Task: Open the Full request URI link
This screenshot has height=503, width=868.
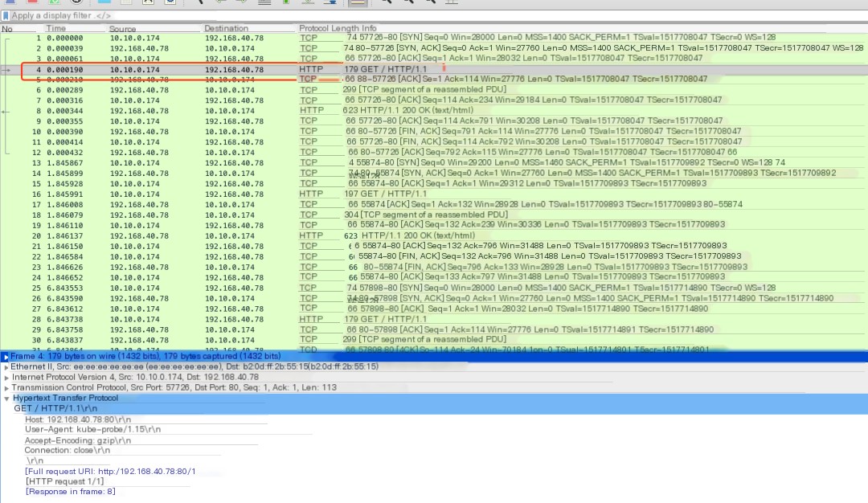Action: click(x=110, y=472)
